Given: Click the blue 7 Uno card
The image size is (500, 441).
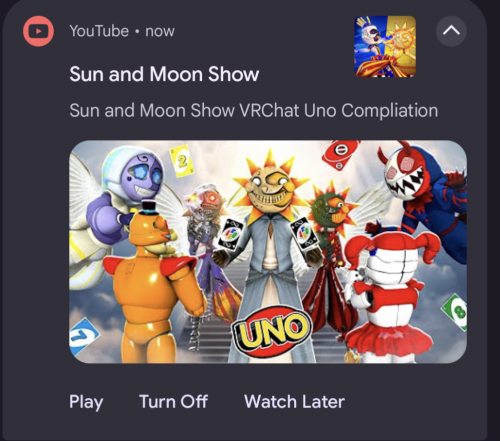Looking at the screenshot, I should pyautogui.click(x=82, y=336).
